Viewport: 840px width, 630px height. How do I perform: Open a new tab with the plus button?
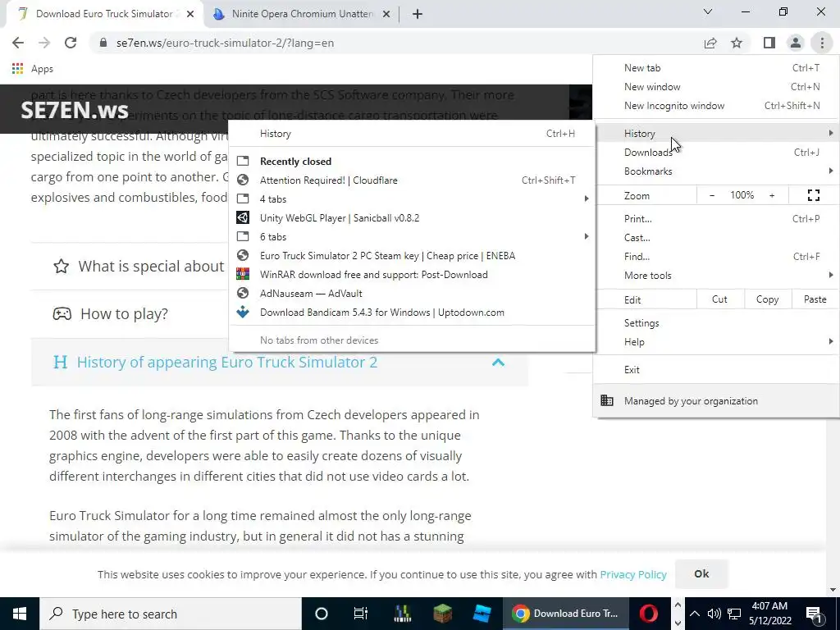(418, 14)
